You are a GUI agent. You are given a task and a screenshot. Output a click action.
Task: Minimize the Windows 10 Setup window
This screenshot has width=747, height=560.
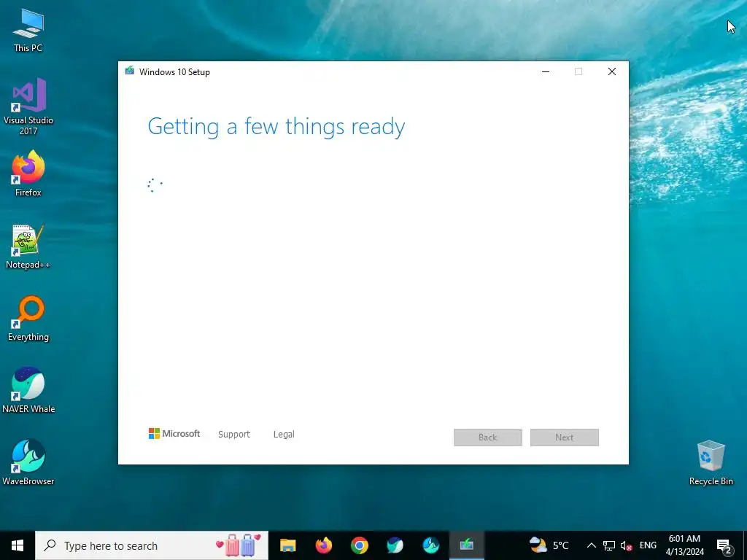point(546,71)
